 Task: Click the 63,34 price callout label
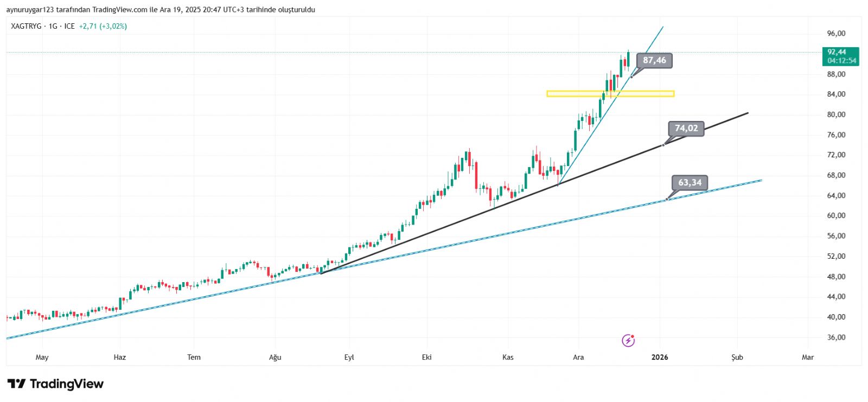tap(690, 183)
